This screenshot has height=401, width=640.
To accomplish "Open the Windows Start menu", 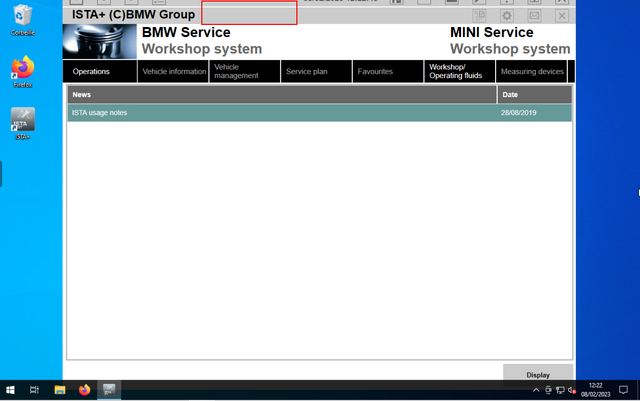I will point(10,390).
